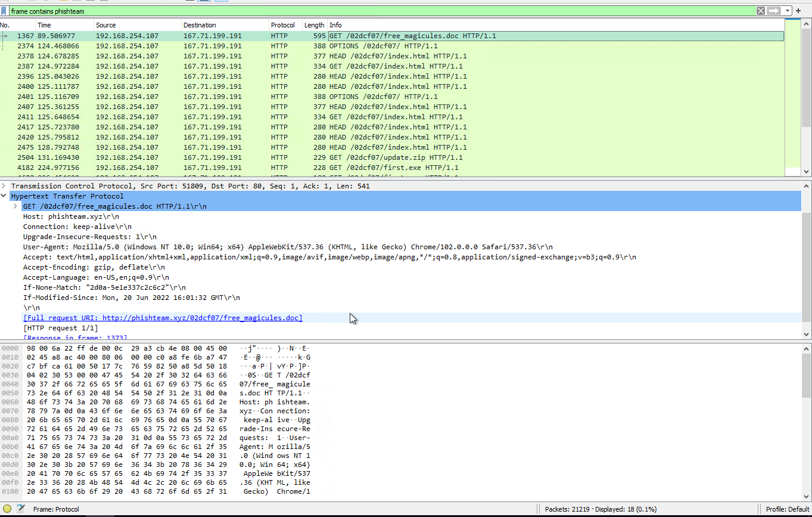The height and width of the screenshot is (517, 812).
Task: Open Expert Information via the yellow status circle
Action: click(6, 509)
